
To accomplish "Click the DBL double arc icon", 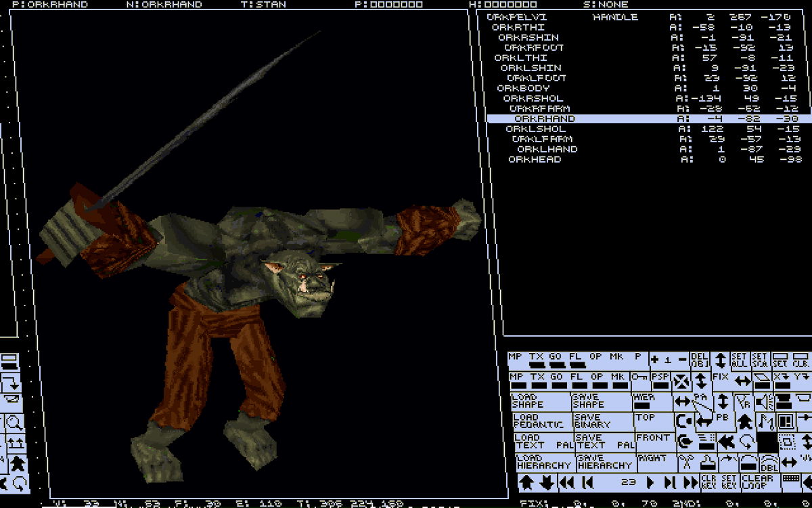I will (x=769, y=463).
